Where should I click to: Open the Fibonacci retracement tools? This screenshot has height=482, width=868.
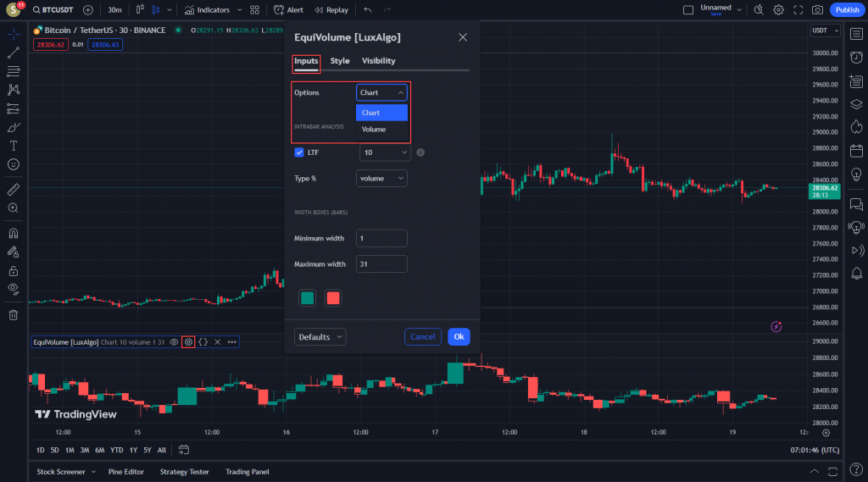tap(14, 71)
